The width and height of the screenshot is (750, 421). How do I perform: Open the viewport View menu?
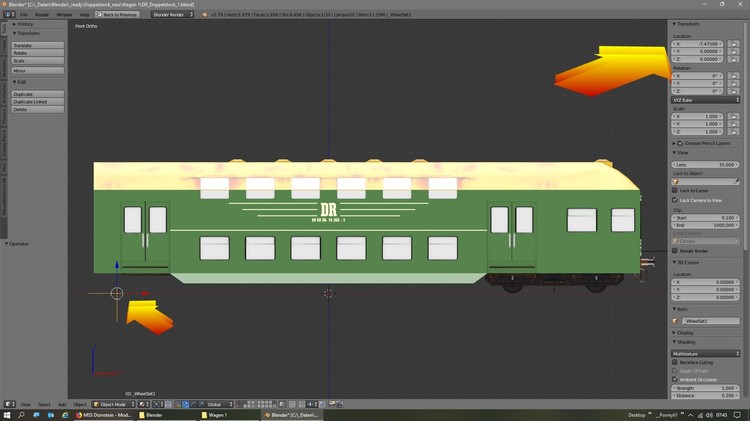pyautogui.click(x=25, y=405)
